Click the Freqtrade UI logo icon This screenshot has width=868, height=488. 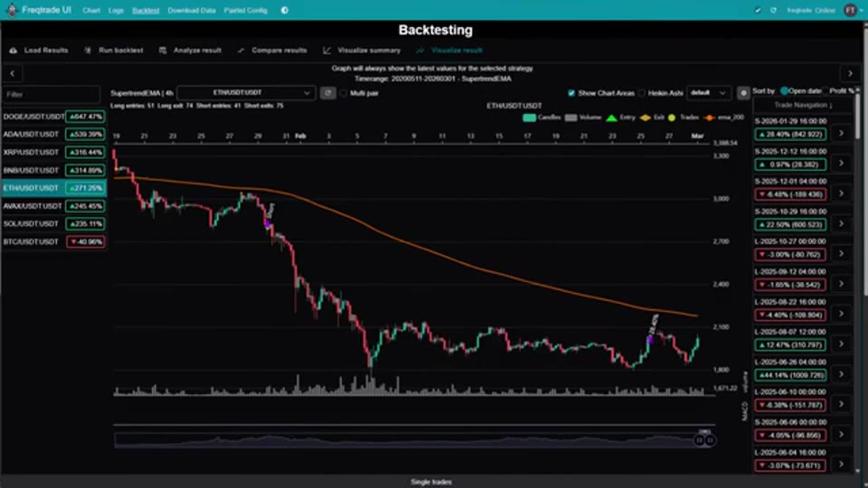pyautogui.click(x=12, y=10)
